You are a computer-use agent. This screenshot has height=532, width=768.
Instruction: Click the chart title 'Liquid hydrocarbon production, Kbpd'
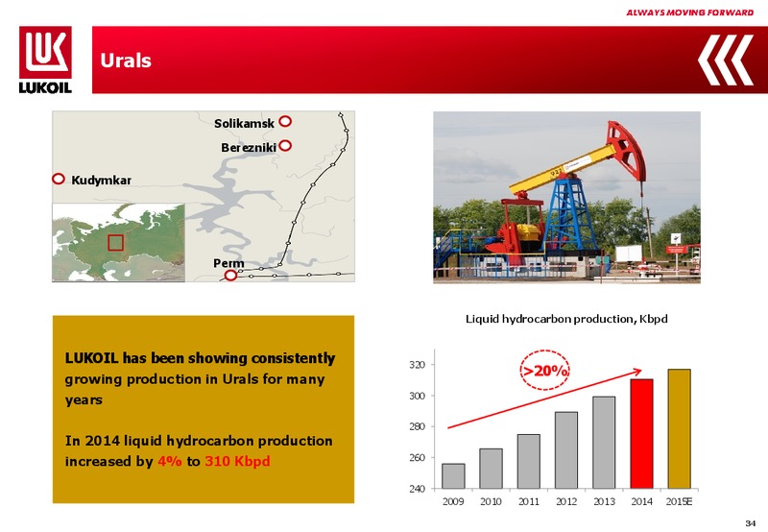point(566,319)
